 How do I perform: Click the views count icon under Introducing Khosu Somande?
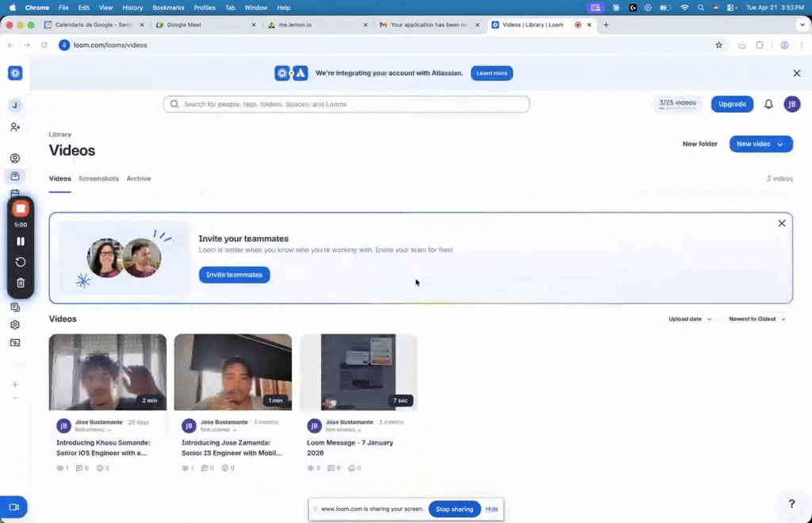60,468
